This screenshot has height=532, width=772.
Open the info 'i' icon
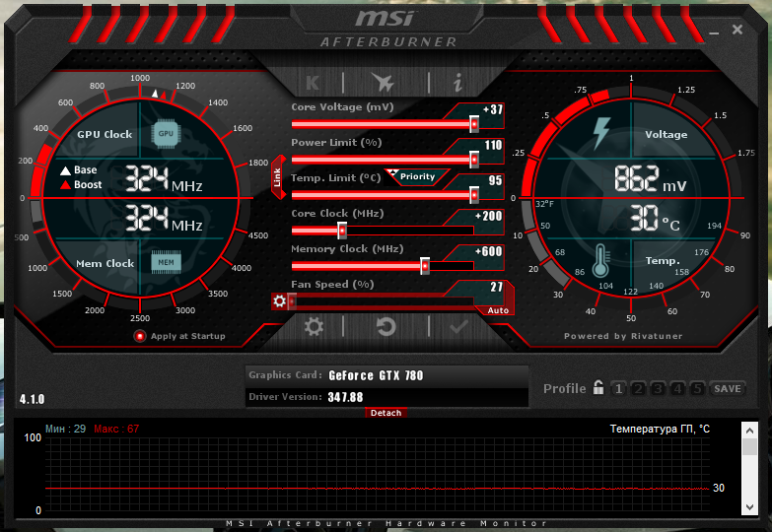(457, 82)
